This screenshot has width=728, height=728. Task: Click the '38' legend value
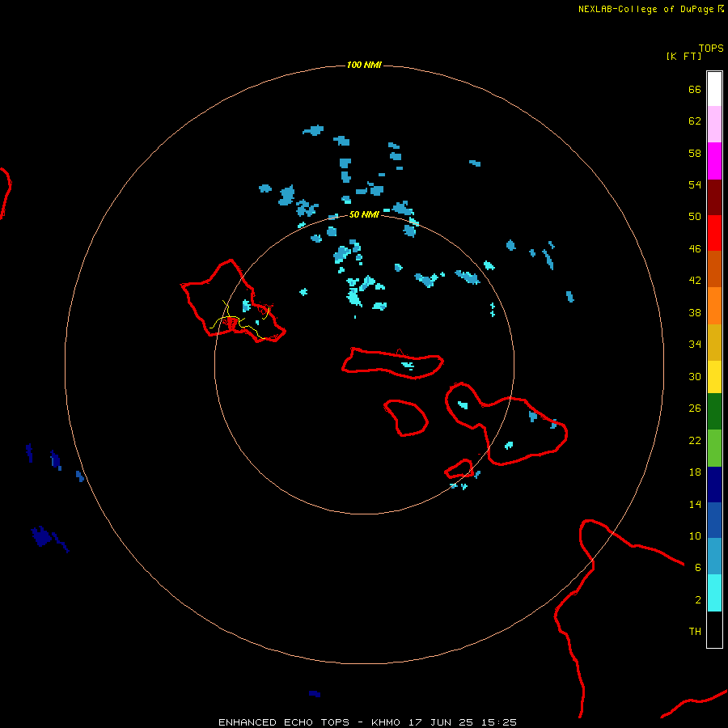695,312
